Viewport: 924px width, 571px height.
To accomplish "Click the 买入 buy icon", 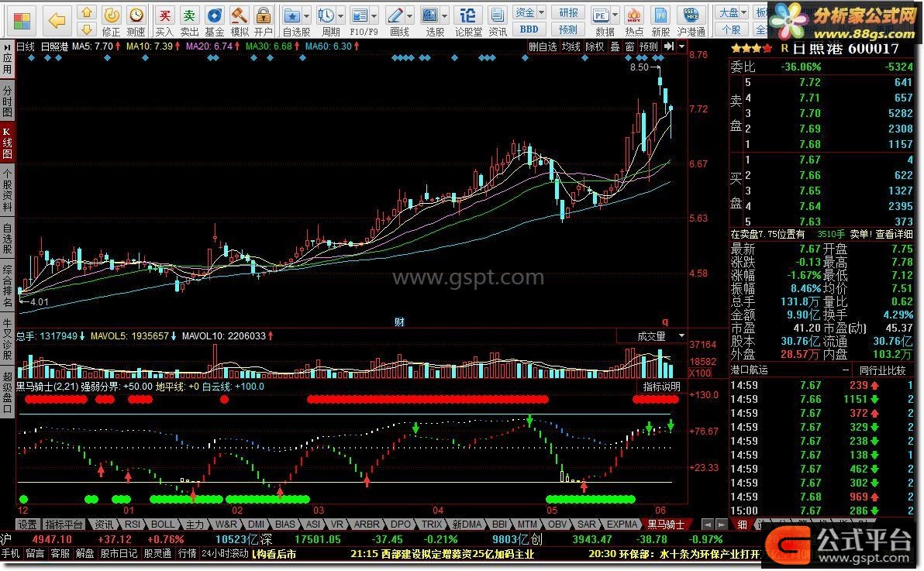I will (x=164, y=21).
